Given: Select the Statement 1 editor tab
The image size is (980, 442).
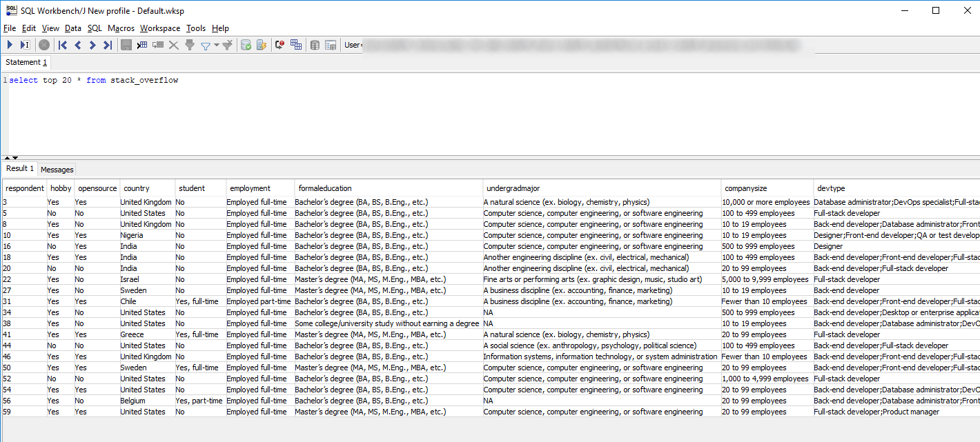Looking at the screenshot, I should pos(27,62).
